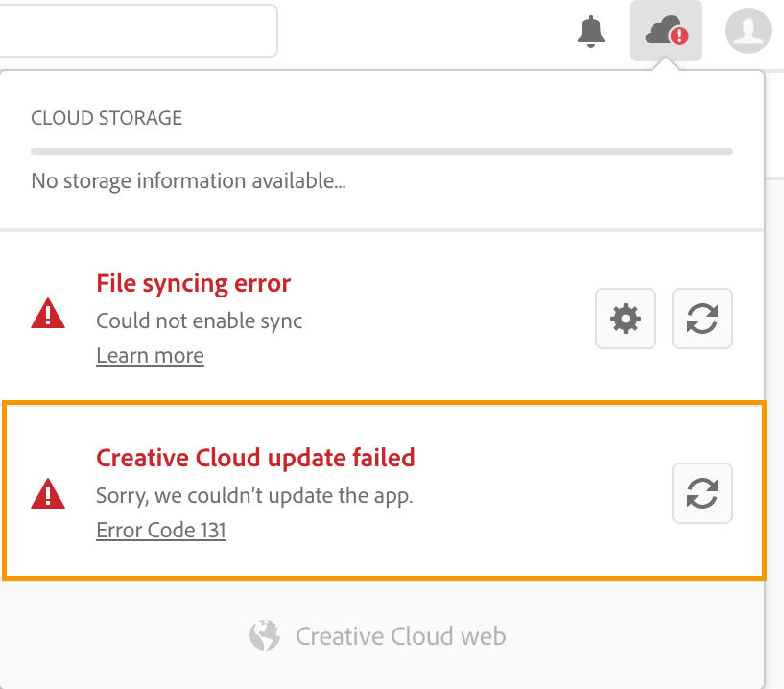Image resolution: width=784 pixels, height=689 pixels.
Task: Open the Learn more link
Action: (x=150, y=355)
